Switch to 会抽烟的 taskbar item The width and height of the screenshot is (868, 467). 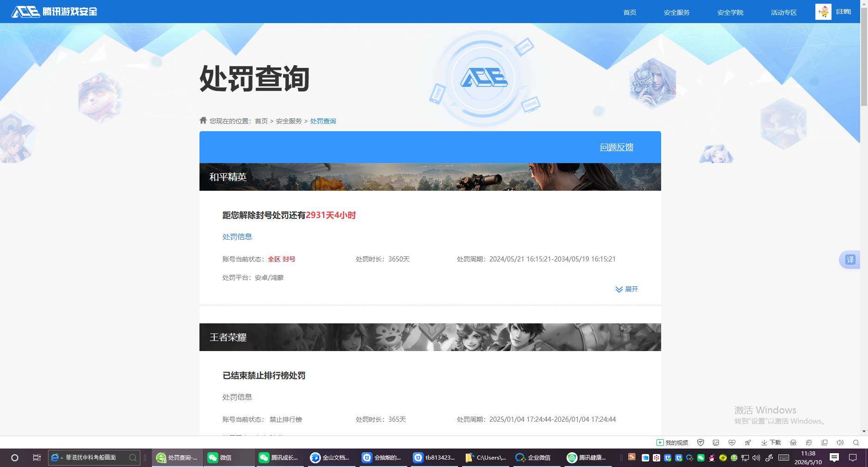pos(383,458)
